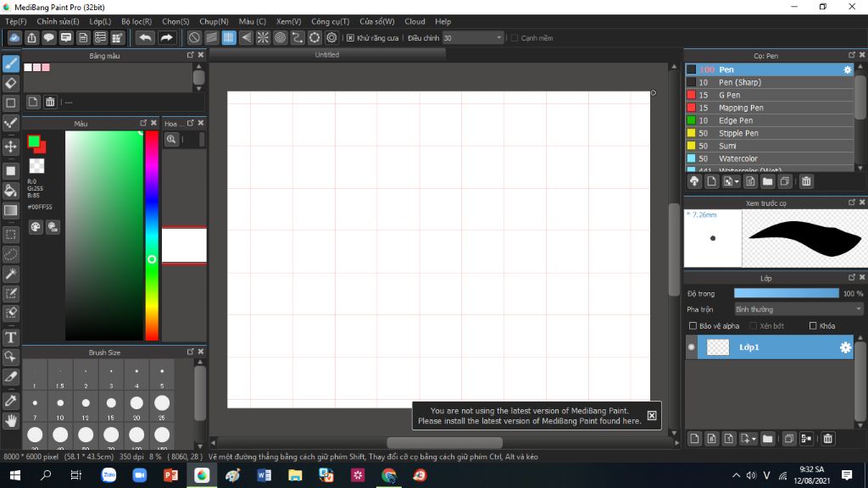Select the Bucket fill tool
This screenshot has width=868, height=488.
(10, 191)
